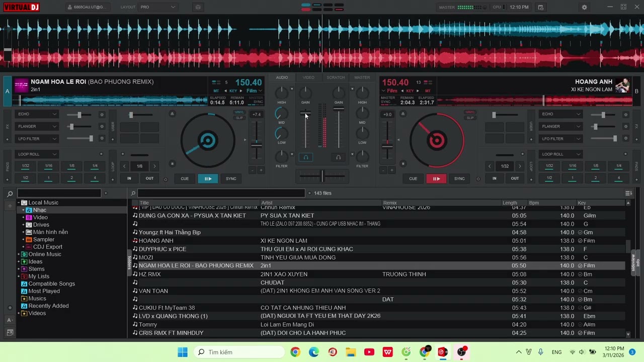Select deck A letter button

pyautogui.click(x=7, y=91)
